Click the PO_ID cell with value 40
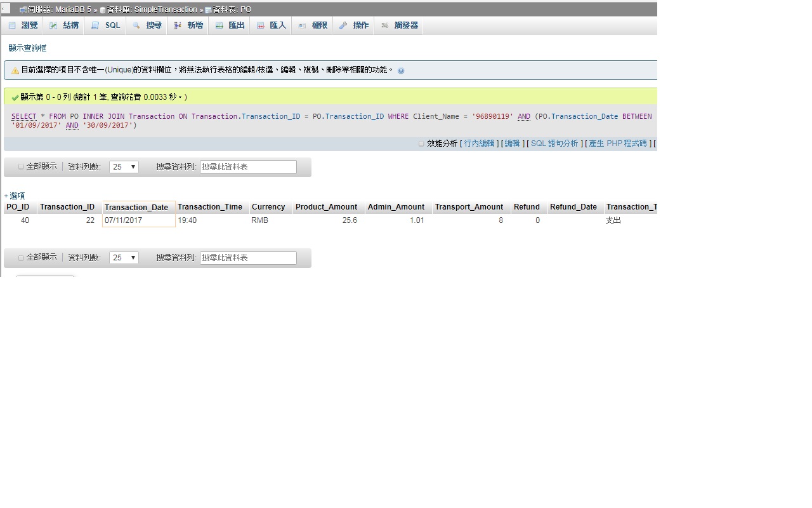 coord(20,220)
